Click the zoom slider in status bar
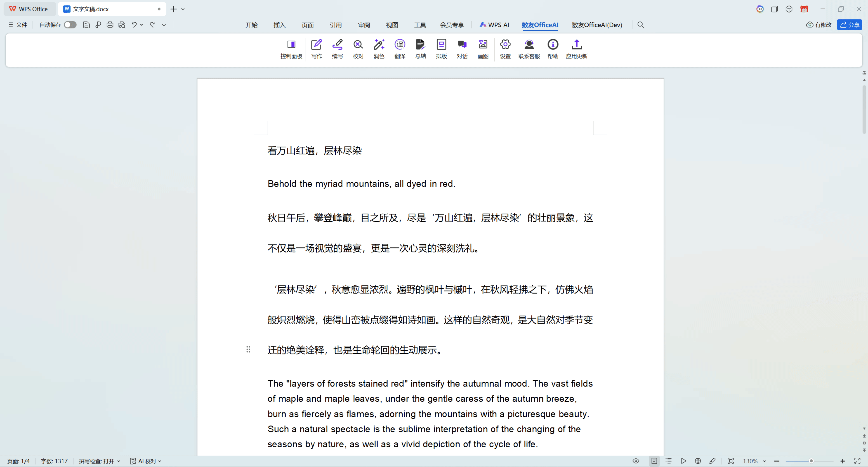 coord(810,461)
